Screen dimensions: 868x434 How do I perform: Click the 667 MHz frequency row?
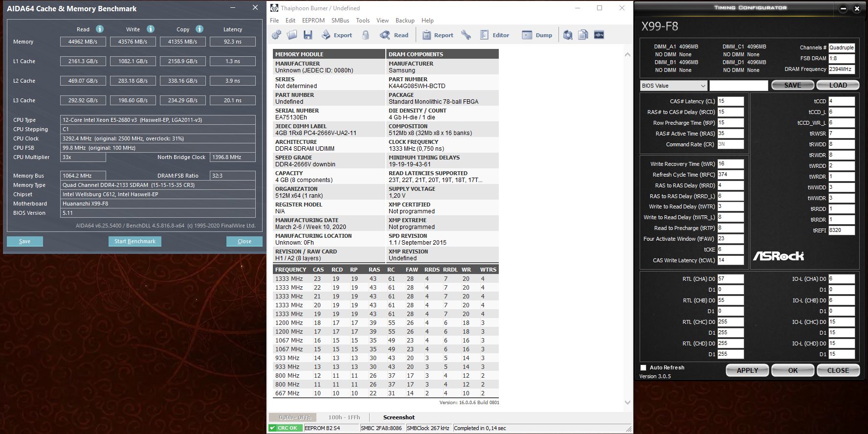pyautogui.click(x=386, y=393)
